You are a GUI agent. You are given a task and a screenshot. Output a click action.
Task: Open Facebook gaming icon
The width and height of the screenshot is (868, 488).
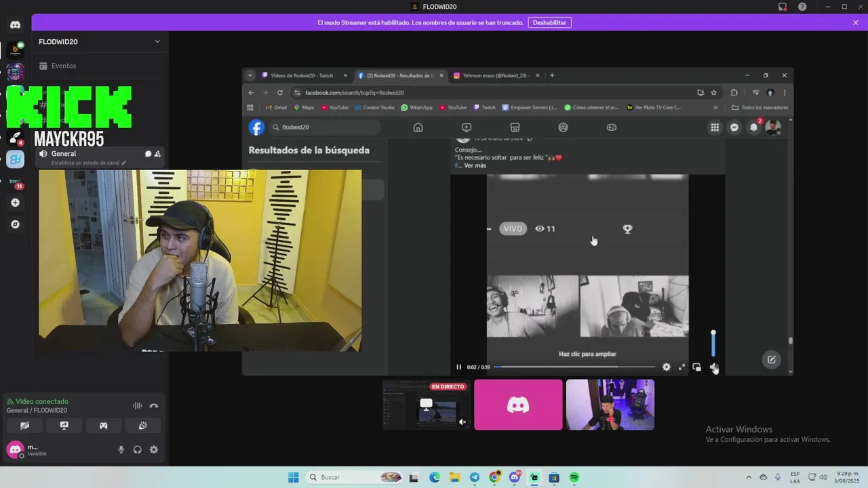(x=612, y=127)
